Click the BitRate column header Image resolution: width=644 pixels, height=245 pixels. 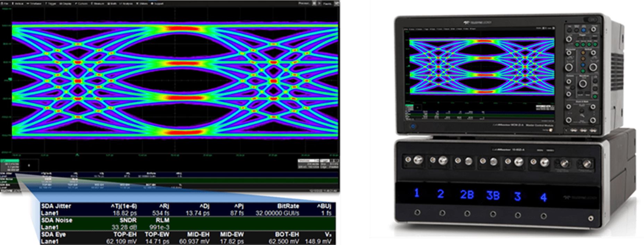(288, 206)
